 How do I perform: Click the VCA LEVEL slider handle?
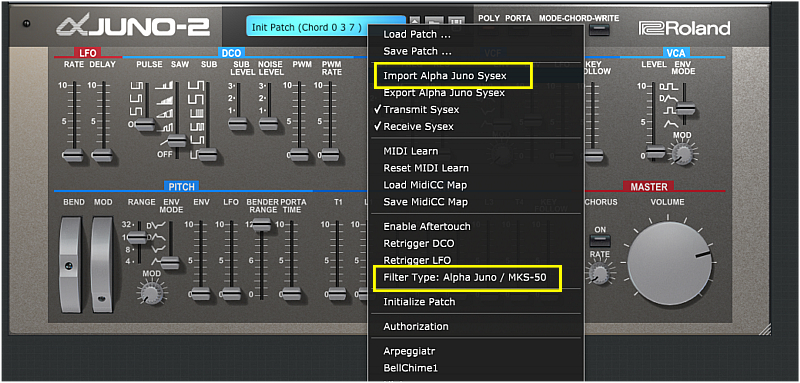[x=655, y=151]
